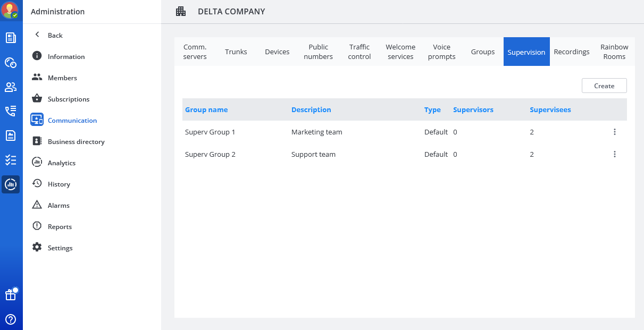644x330 pixels.
Task: Switch to the Traffic control tab
Action: pyautogui.click(x=359, y=52)
